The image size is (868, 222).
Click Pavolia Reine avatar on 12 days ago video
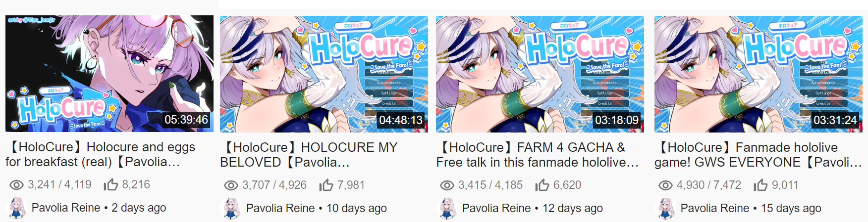click(x=447, y=208)
